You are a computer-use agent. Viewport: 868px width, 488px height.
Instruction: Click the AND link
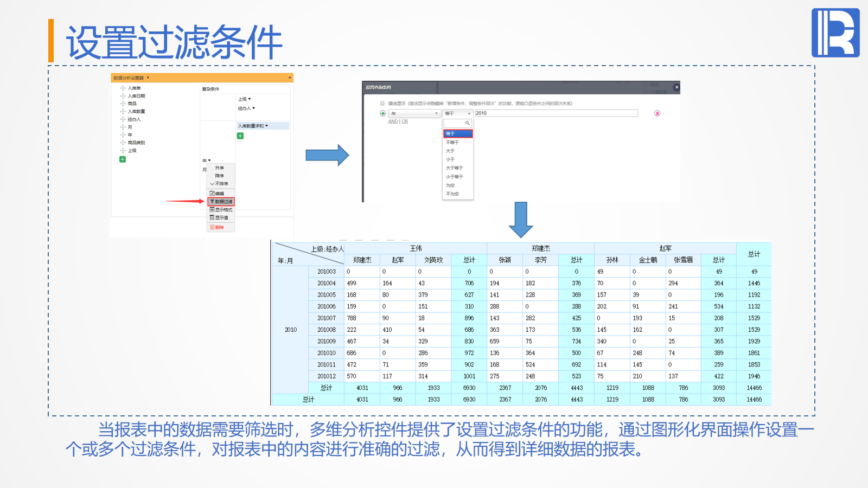(x=393, y=121)
